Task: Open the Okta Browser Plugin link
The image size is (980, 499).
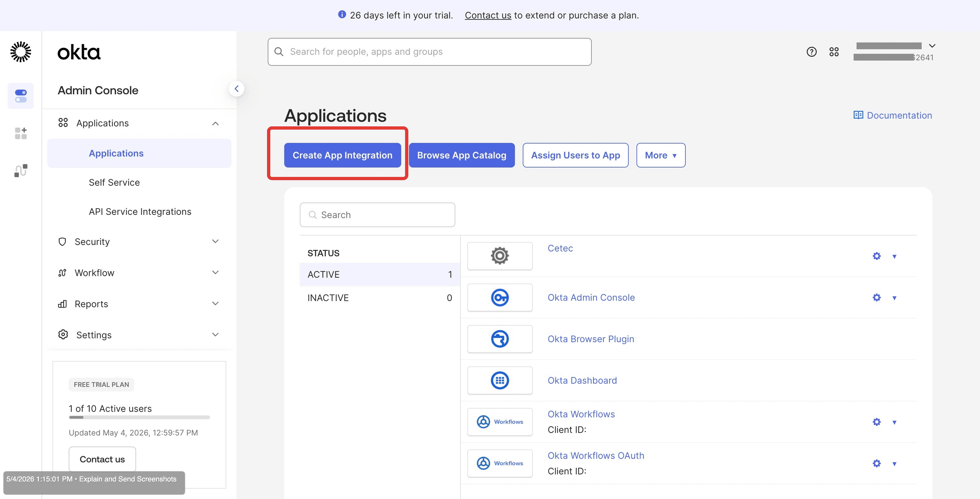Action: coord(590,339)
